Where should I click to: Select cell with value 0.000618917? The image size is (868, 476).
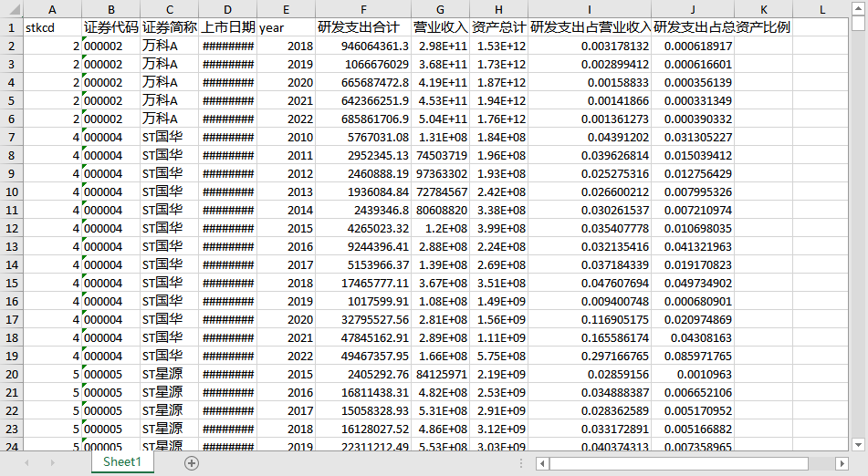[x=693, y=46]
